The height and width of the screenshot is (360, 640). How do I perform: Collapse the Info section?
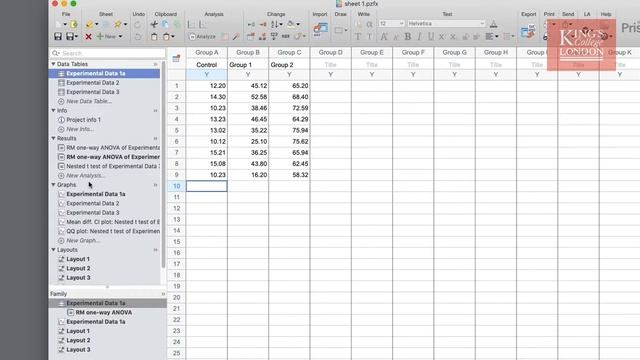[x=53, y=111]
